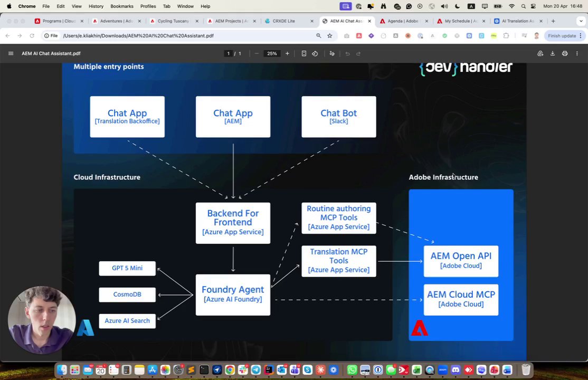
Task: Open the Bookmarks menu
Action: click(x=122, y=6)
